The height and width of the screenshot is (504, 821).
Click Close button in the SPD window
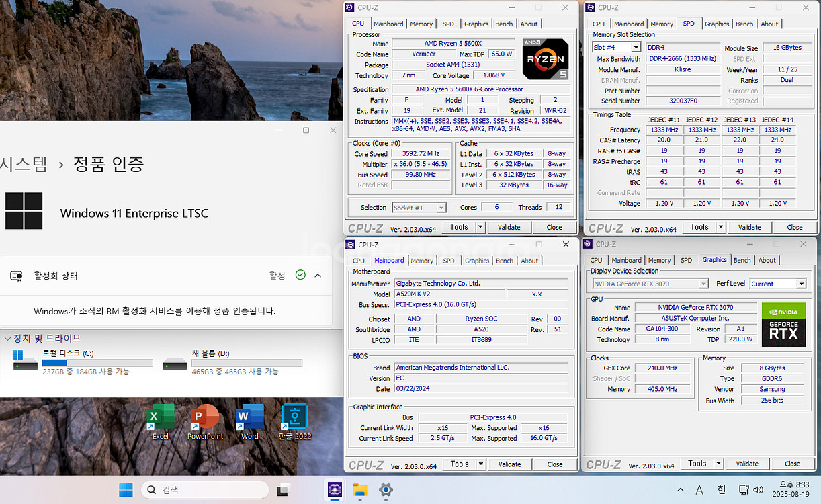(795, 227)
